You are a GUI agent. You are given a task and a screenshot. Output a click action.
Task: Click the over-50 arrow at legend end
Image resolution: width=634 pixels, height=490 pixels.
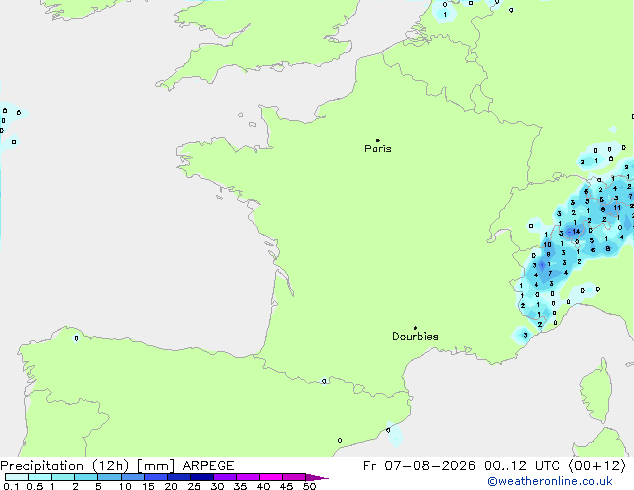click(317, 478)
